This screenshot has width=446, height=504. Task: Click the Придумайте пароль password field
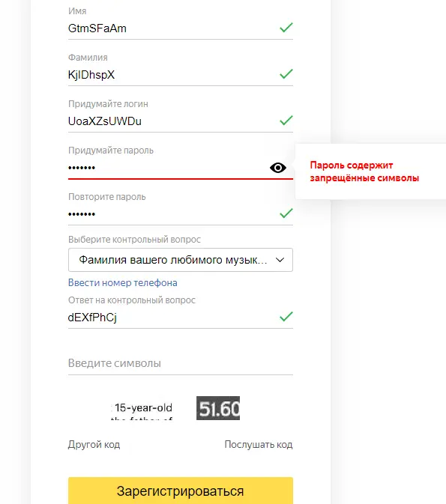[x=167, y=168]
